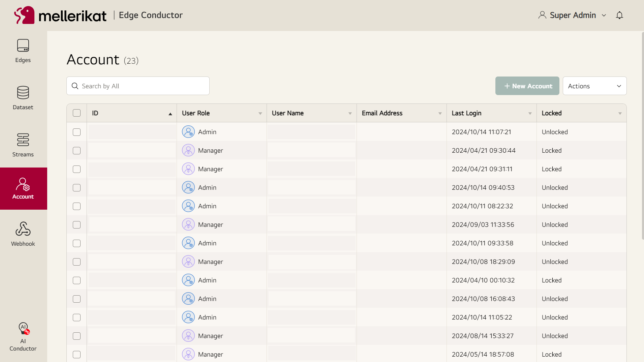Click the Email Address column header
Screen dimensions: 644x362
pos(402,113)
